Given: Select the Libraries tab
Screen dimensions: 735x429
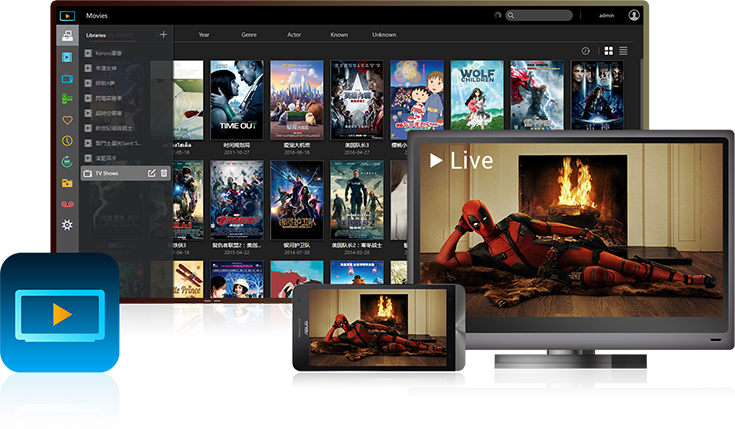Looking at the screenshot, I should point(96,35).
